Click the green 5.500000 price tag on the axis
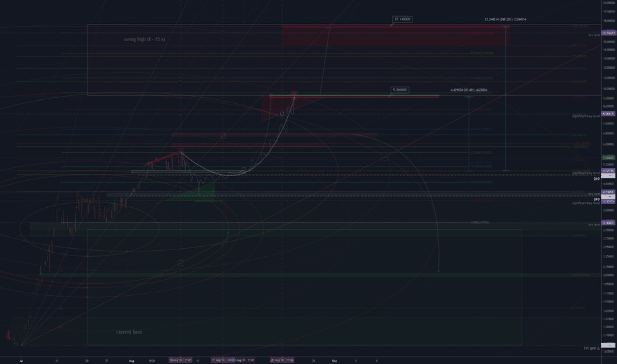The height and width of the screenshot is (364, 617). [x=608, y=158]
